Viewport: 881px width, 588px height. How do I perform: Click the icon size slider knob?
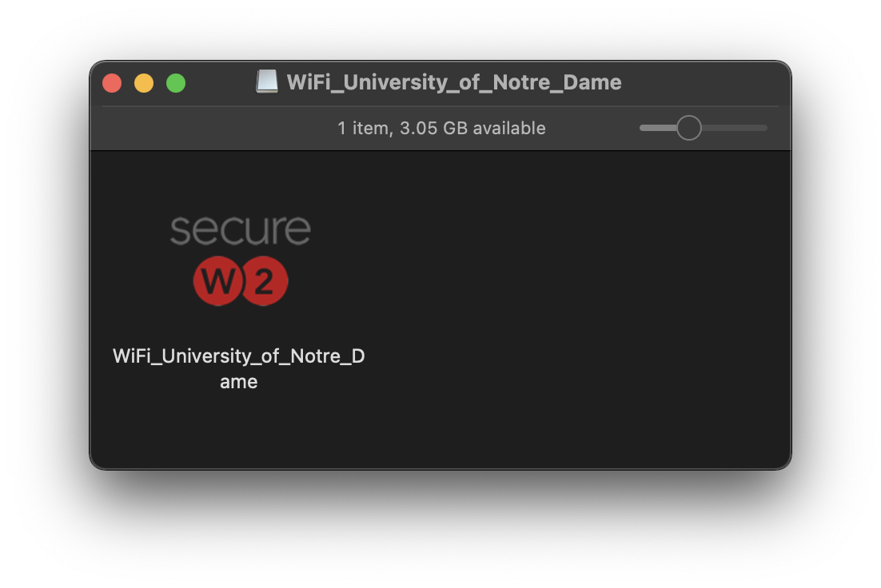688,128
